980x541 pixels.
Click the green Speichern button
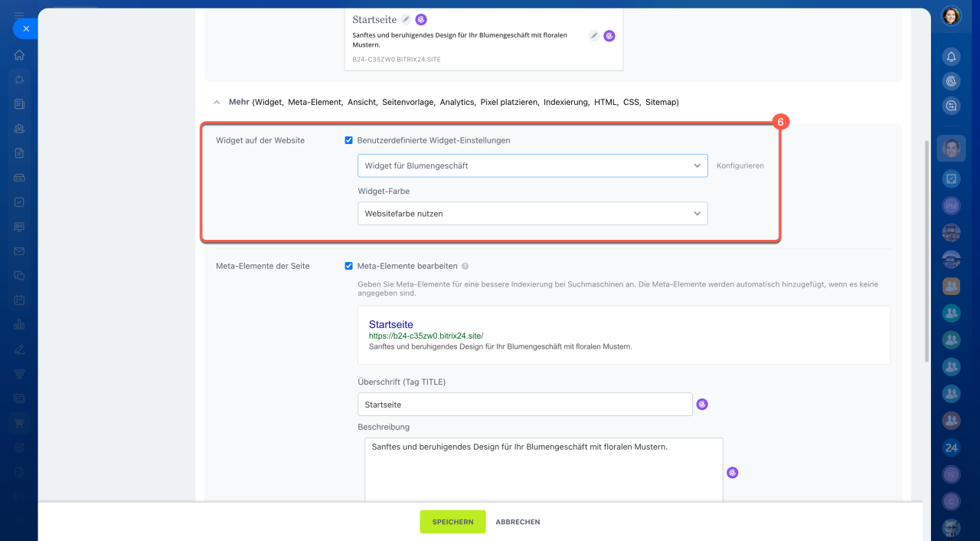pos(452,522)
